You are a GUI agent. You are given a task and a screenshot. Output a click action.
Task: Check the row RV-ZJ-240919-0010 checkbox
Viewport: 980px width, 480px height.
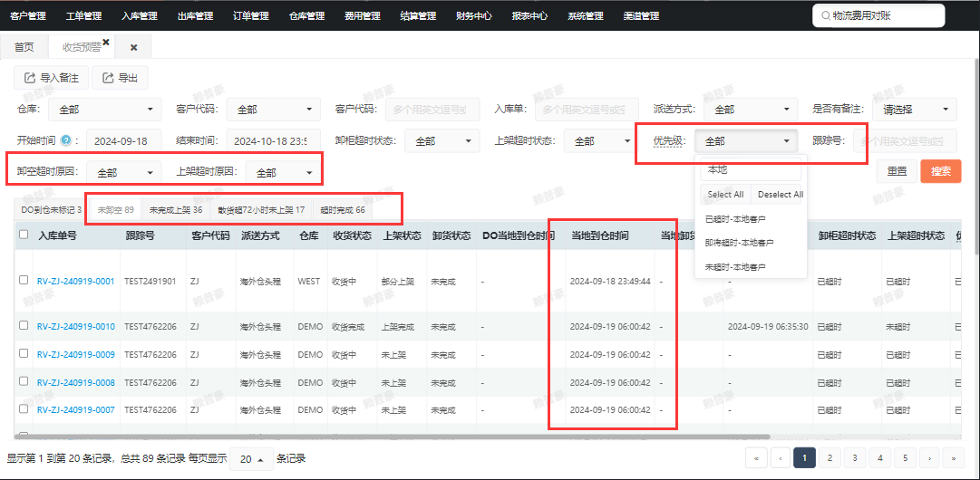tap(24, 326)
